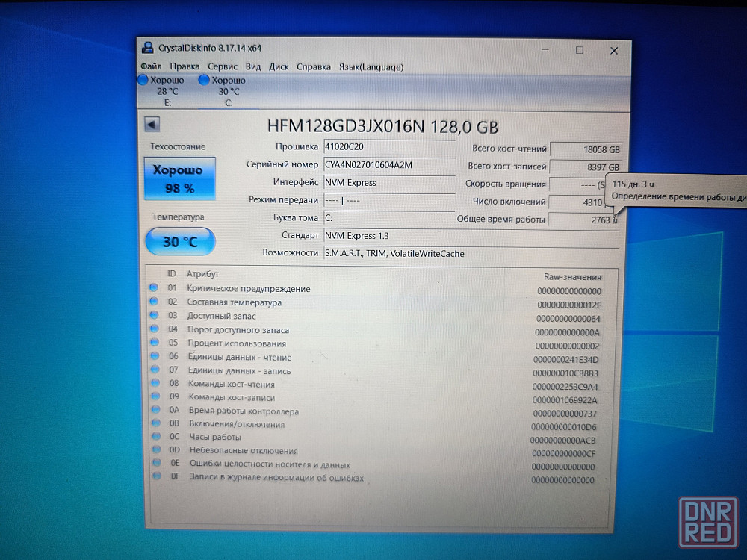This screenshot has width=747, height=560.
Task: Select the E: drive status indicator
Action: pyautogui.click(x=163, y=90)
